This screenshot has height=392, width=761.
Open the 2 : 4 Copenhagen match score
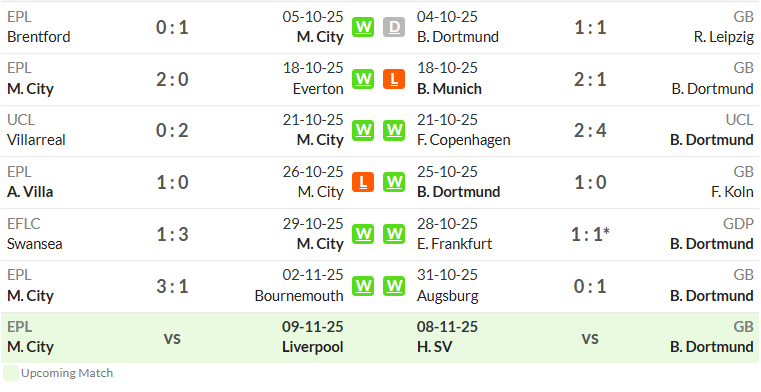[590, 131]
